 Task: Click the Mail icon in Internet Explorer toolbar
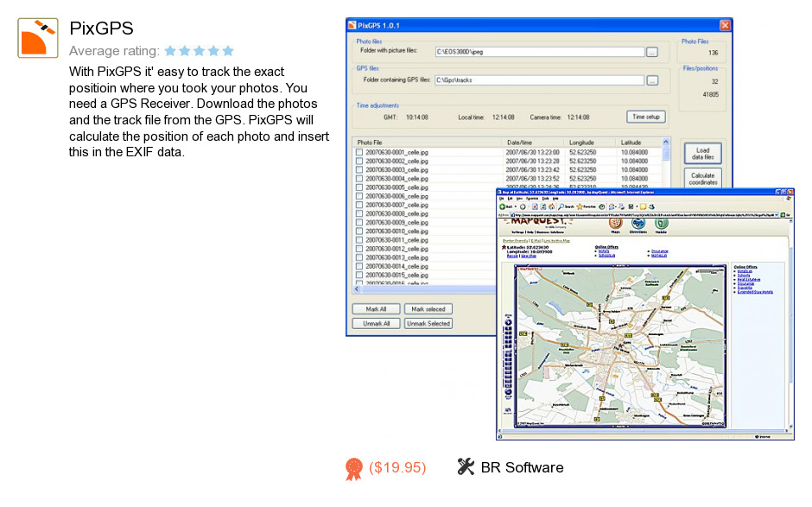(x=612, y=206)
